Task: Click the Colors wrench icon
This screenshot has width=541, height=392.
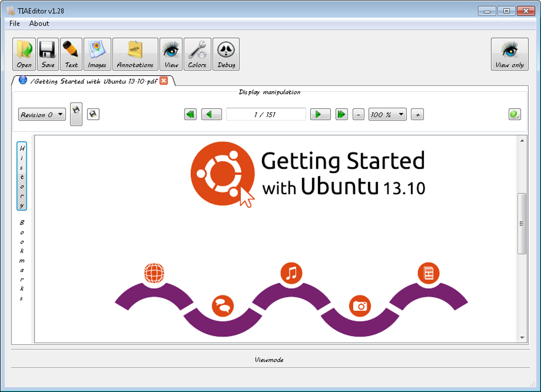Action: point(197,54)
